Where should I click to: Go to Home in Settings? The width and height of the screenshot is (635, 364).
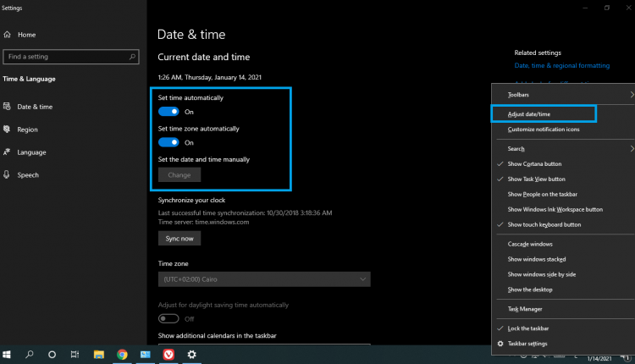[27, 35]
